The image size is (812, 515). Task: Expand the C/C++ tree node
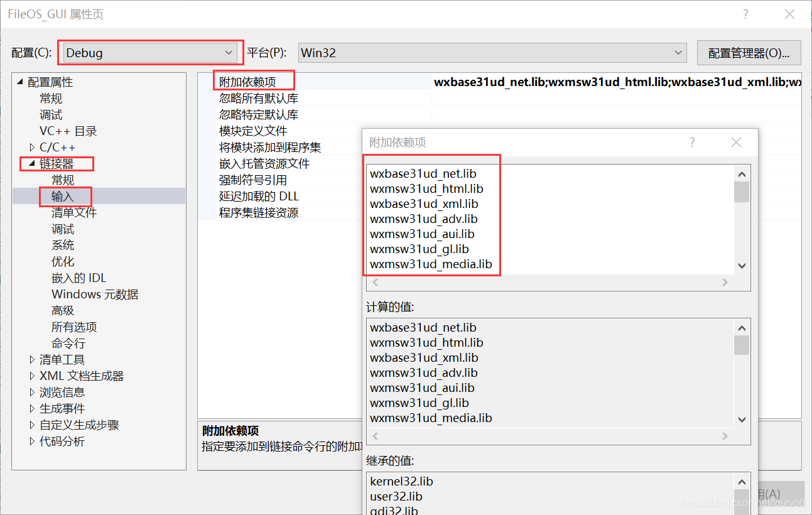(x=32, y=148)
